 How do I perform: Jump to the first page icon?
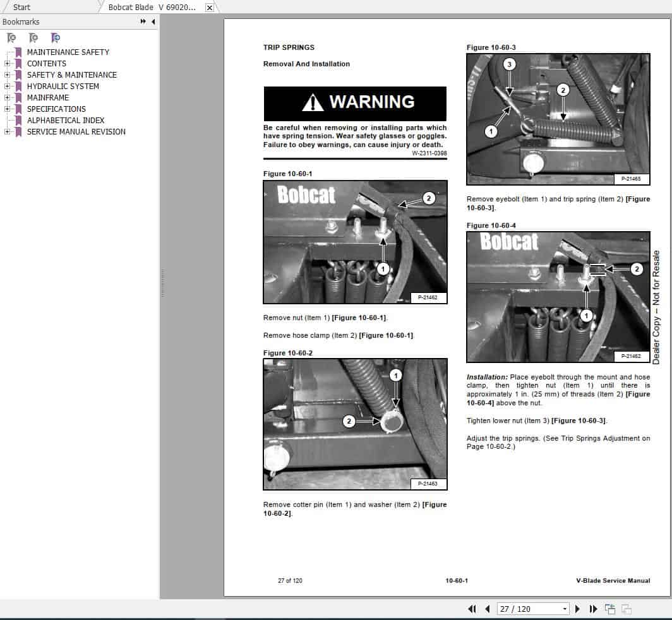[x=472, y=609]
